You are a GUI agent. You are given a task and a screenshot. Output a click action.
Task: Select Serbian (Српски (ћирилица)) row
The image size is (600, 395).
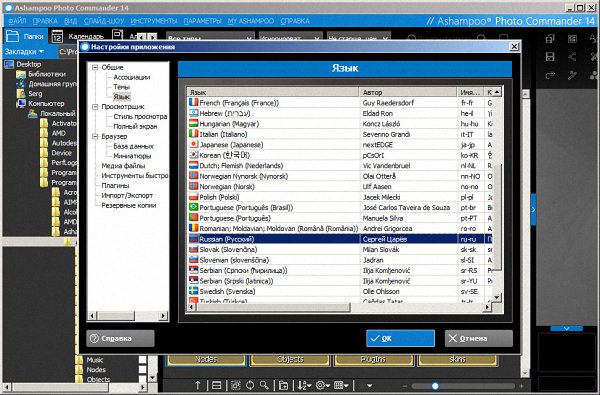340,270
